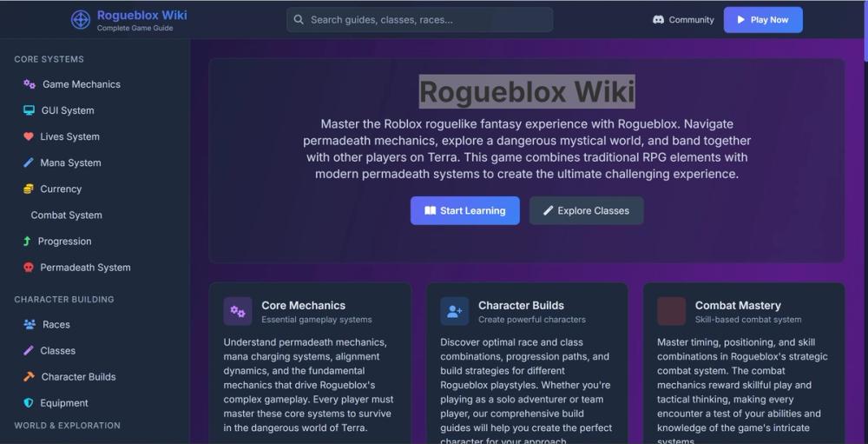868x444 pixels.
Task: Click the Combat Mastery card title
Action: point(738,306)
